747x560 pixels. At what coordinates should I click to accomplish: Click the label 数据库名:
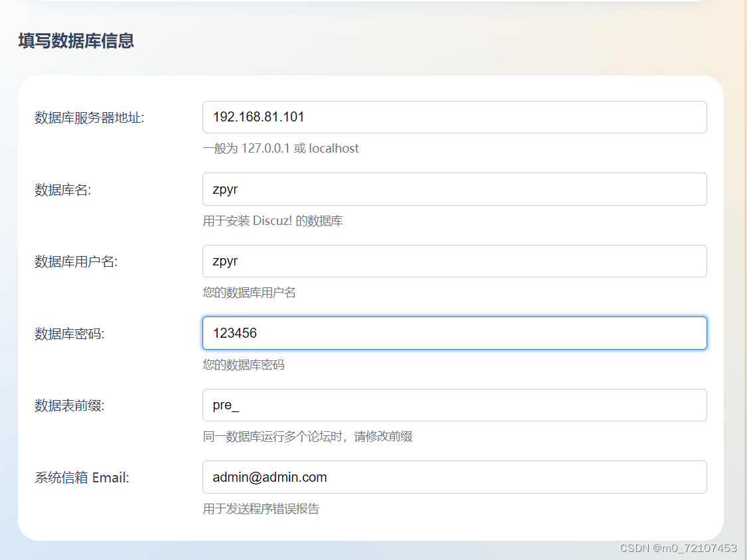coord(63,190)
